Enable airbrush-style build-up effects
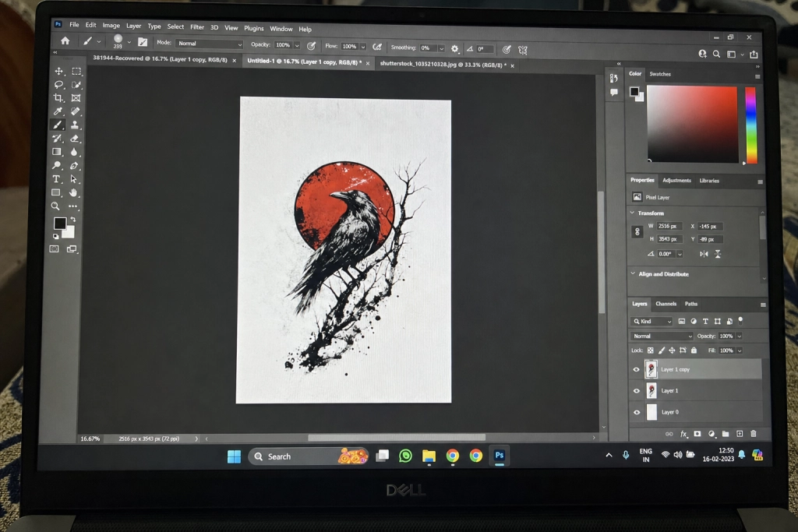Image resolution: width=798 pixels, height=532 pixels. tap(377, 48)
